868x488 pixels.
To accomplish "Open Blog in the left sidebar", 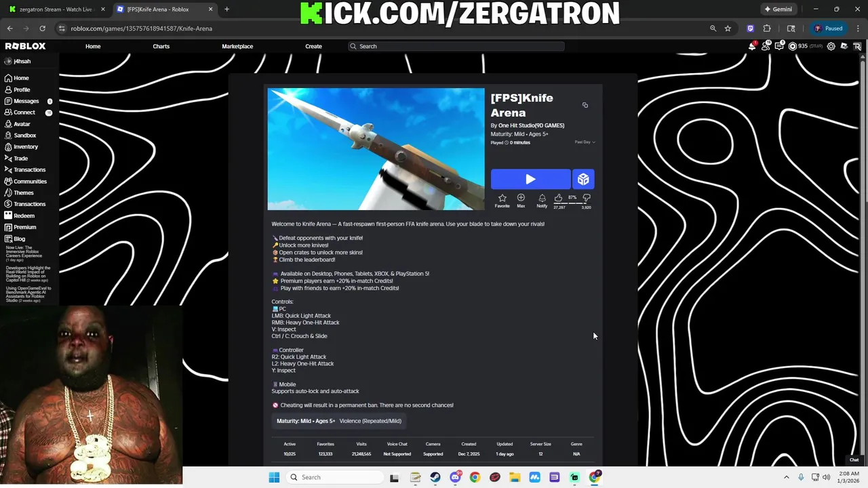I will pos(14,239).
